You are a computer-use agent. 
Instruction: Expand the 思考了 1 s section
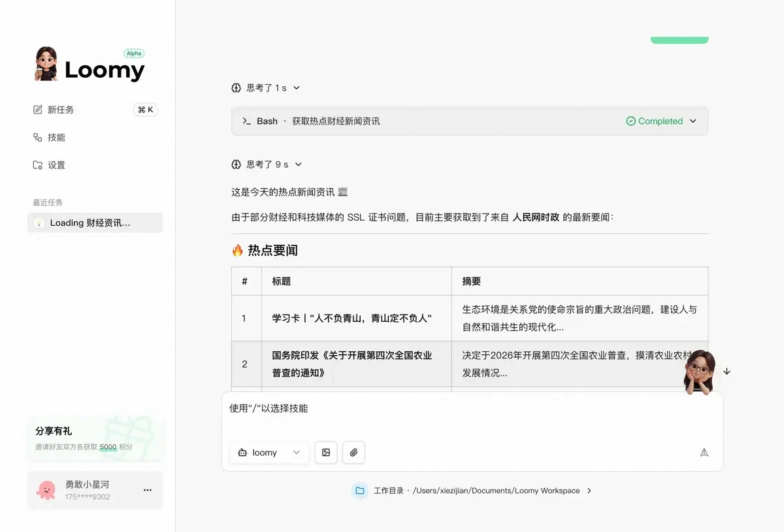point(296,87)
